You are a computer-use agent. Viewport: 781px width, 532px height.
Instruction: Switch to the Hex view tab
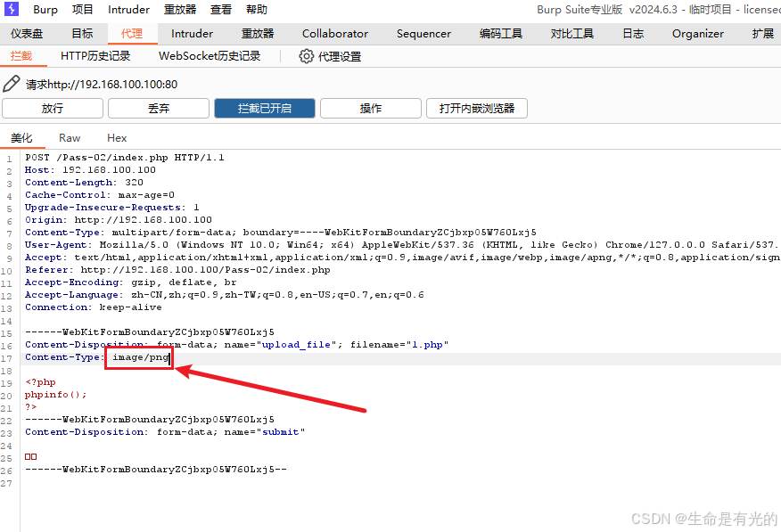click(117, 138)
